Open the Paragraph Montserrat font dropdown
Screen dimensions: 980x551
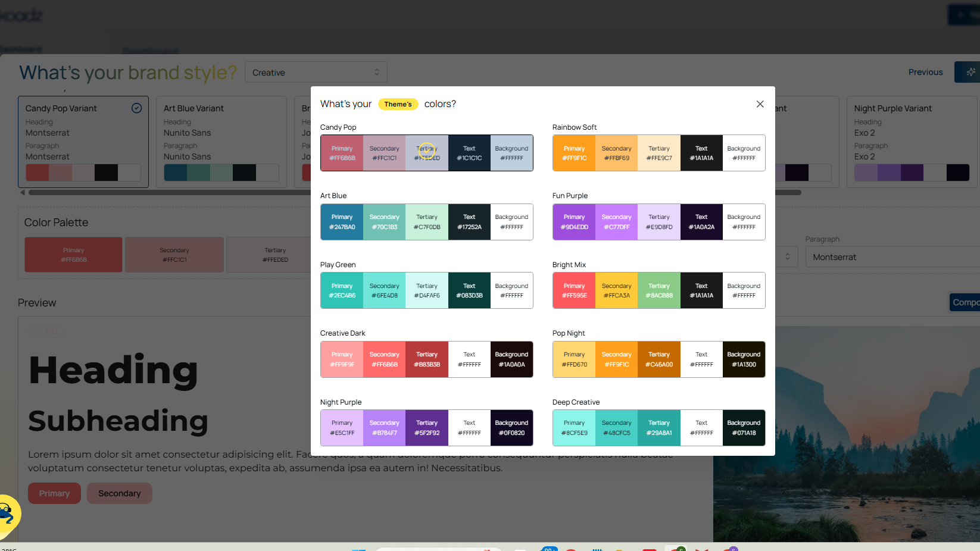tap(892, 257)
